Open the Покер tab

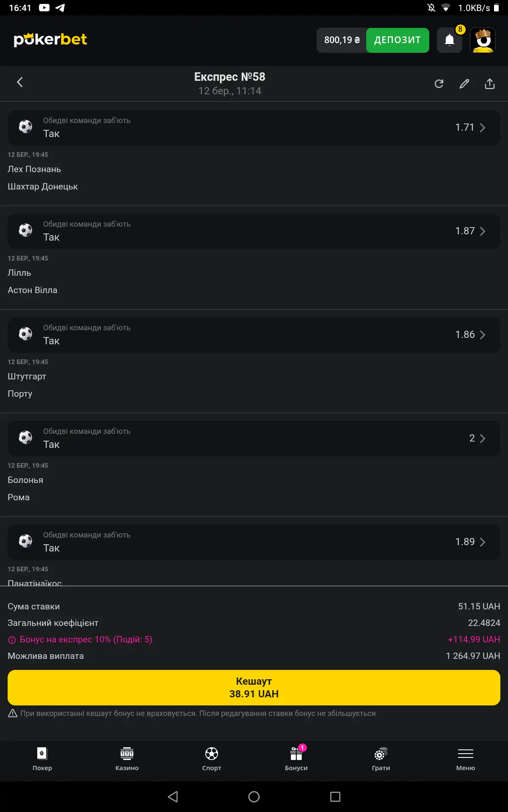coord(42,759)
